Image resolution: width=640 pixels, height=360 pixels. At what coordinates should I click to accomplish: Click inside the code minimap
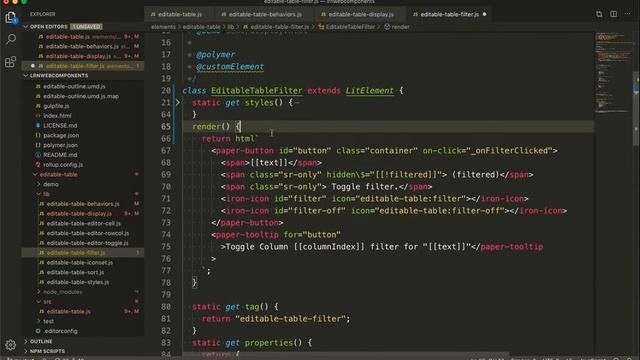pos(613,73)
